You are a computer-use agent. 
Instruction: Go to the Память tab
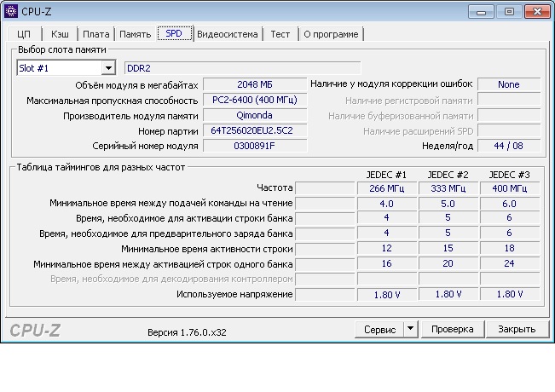pyautogui.click(x=136, y=34)
